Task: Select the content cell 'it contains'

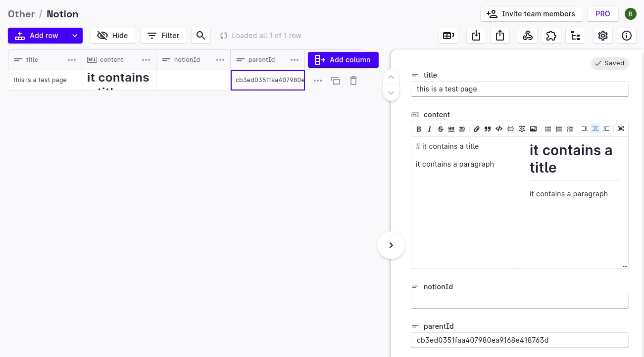Action: coord(119,80)
